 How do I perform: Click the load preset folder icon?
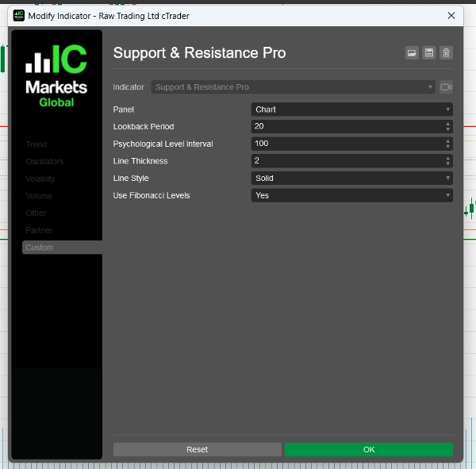412,53
